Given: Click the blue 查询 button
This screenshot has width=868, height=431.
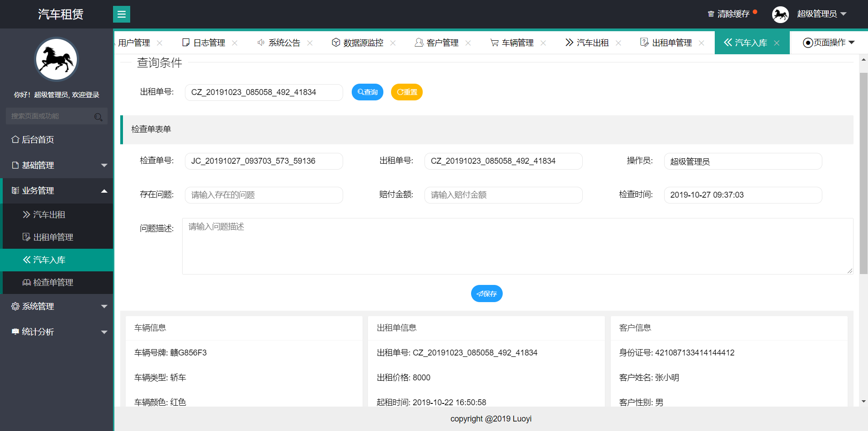Looking at the screenshot, I should 368,92.
